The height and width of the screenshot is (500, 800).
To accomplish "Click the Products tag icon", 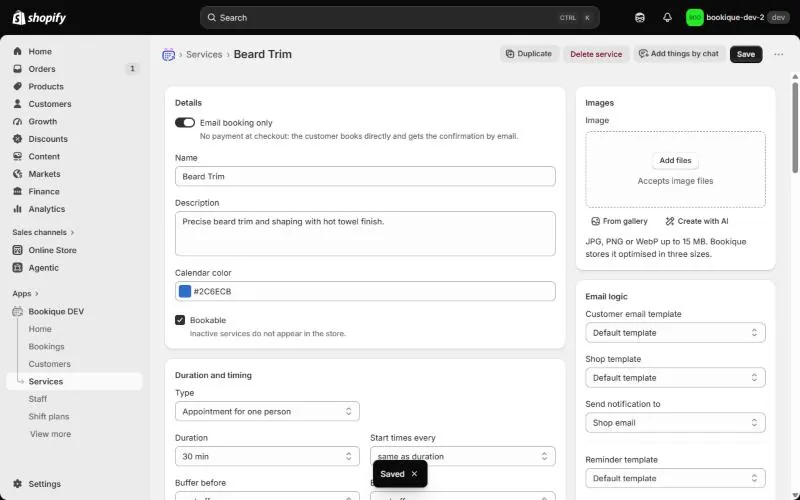I will [x=18, y=86].
